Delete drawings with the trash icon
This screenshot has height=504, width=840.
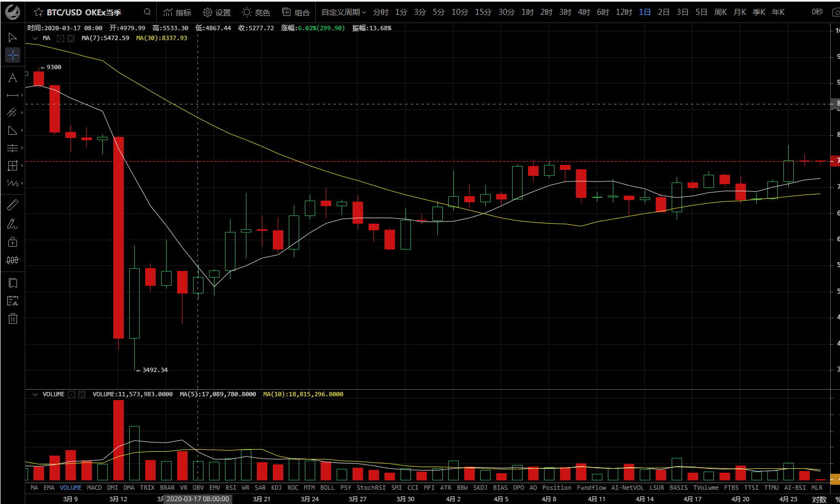[13, 318]
